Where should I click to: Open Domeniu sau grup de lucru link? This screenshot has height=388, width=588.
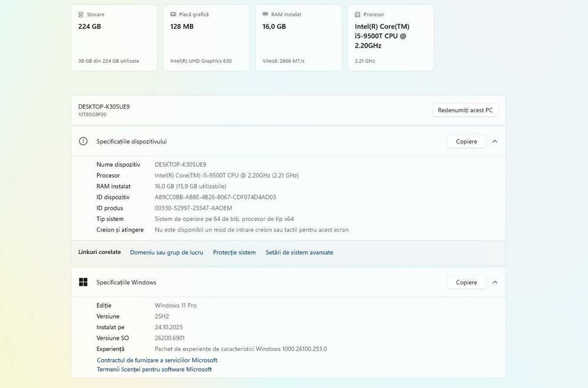166,252
